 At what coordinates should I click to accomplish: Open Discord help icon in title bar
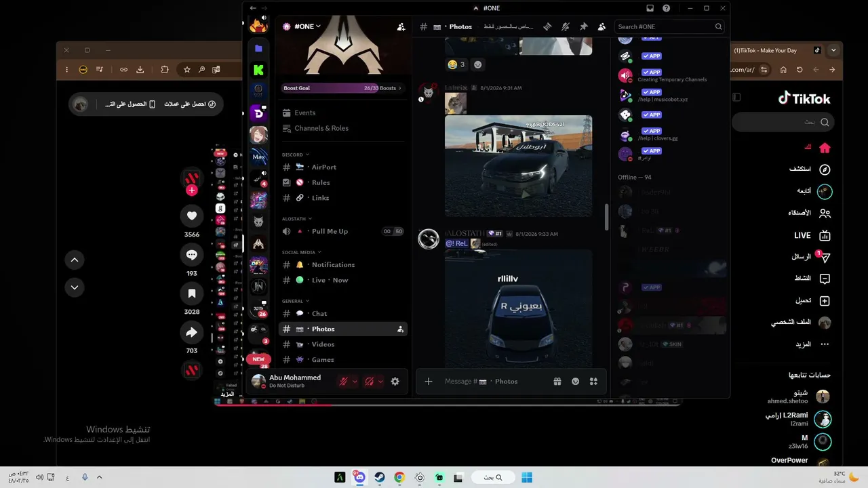point(667,8)
